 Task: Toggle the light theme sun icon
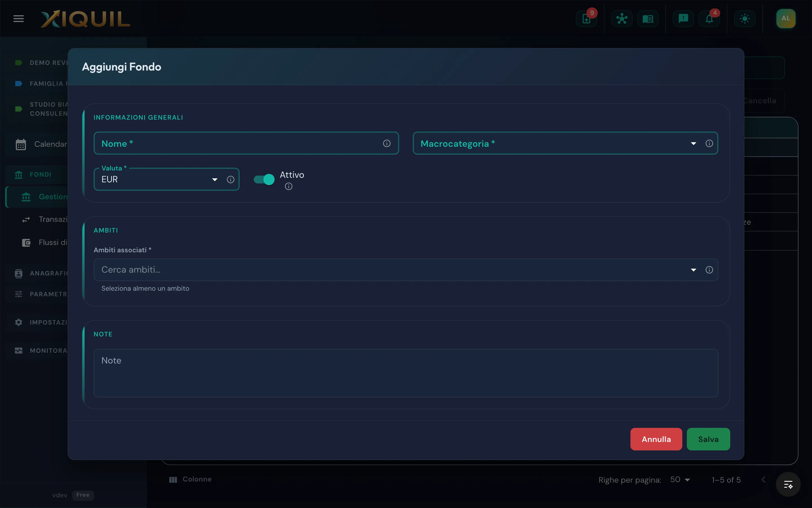745,18
